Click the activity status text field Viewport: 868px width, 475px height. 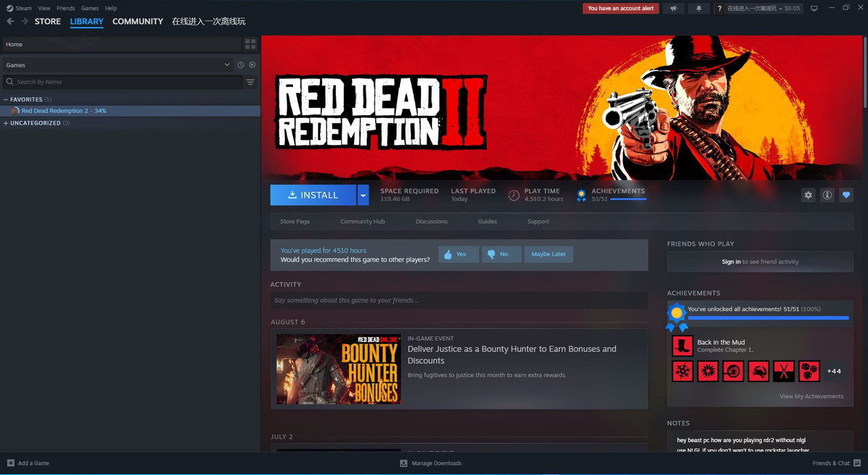point(459,300)
